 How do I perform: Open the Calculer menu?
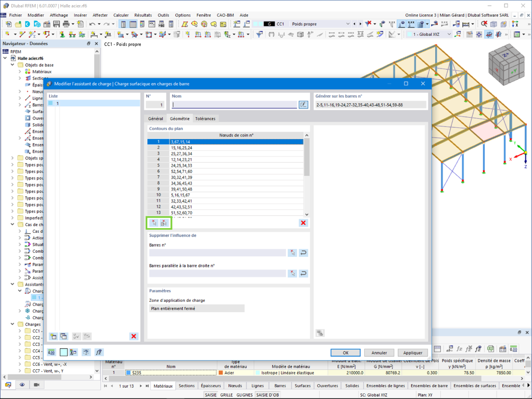121,15
